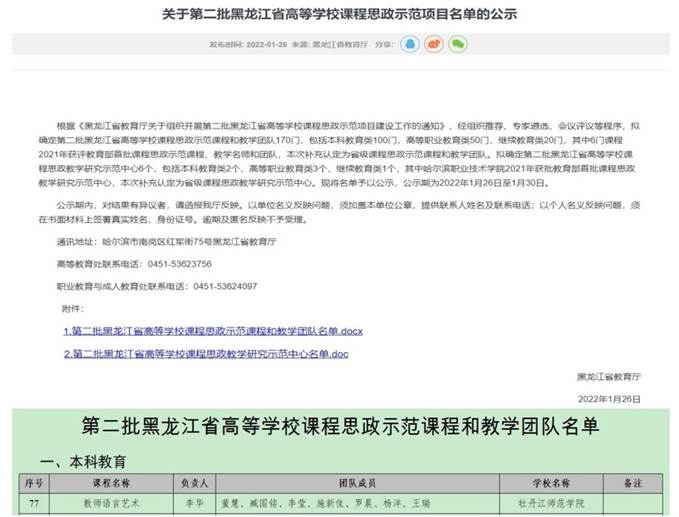
Task: Click the 团队成员 column header
Action: (x=358, y=483)
